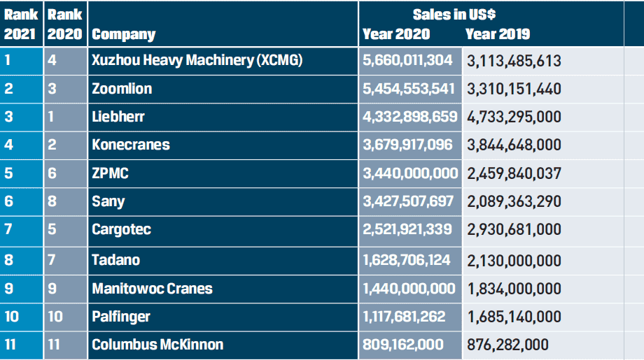
Task: Click the Year 2020 sales header
Action: (396, 34)
